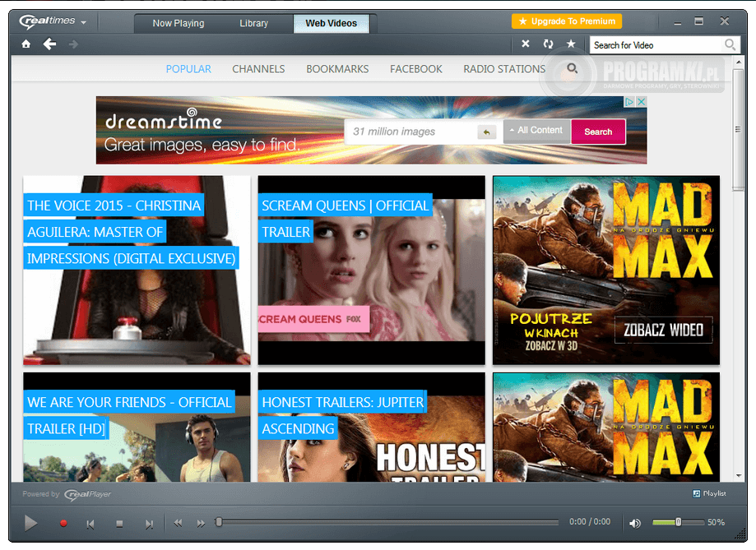
Task: Navigate forward with the right arrow
Action: point(73,44)
